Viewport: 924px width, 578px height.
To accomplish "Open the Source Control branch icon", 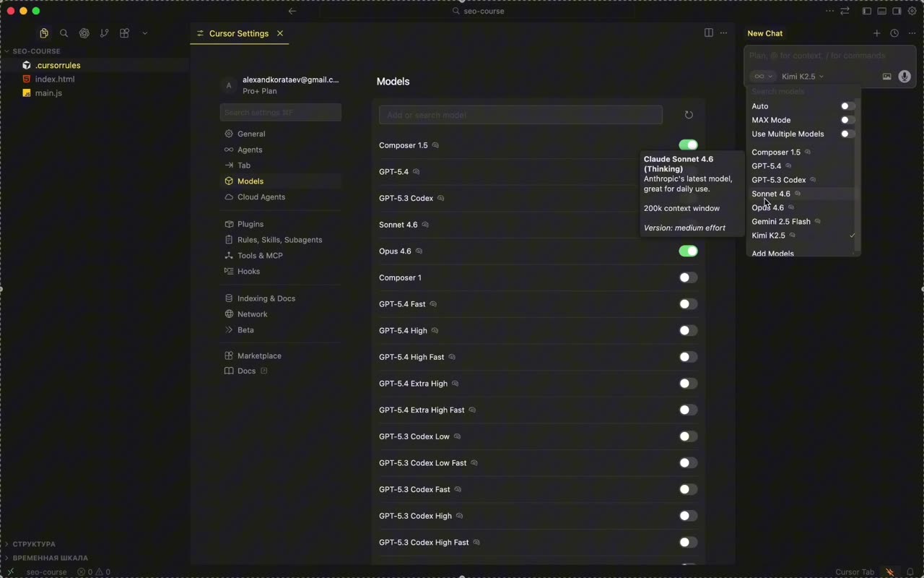I will tap(105, 33).
